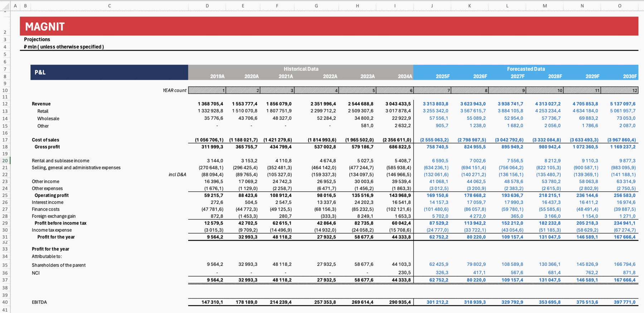
Task: Select Rental income 2021A value 4 110,8
Action: (283, 161)
